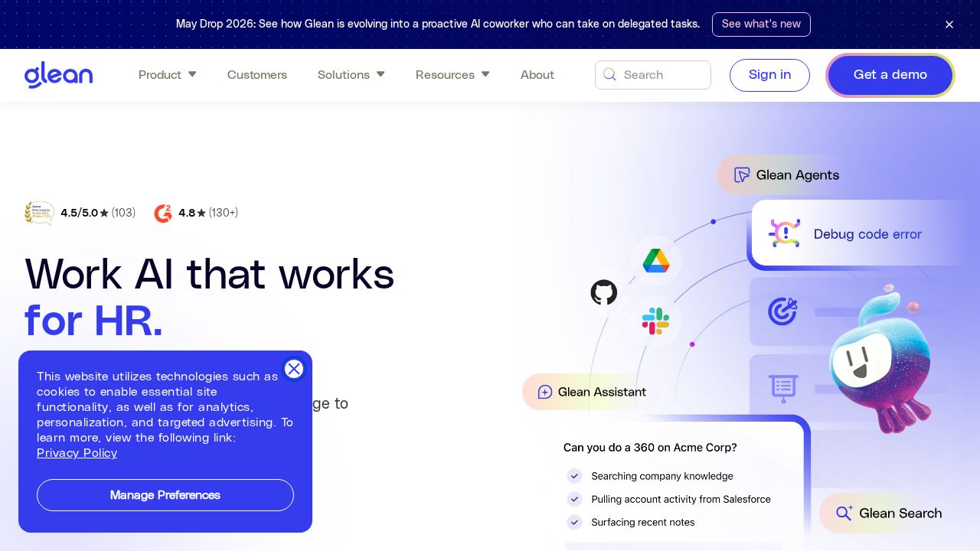This screenshot has width=980, height=551.
Task: Click the Slack icon
Action: [655, 321]
